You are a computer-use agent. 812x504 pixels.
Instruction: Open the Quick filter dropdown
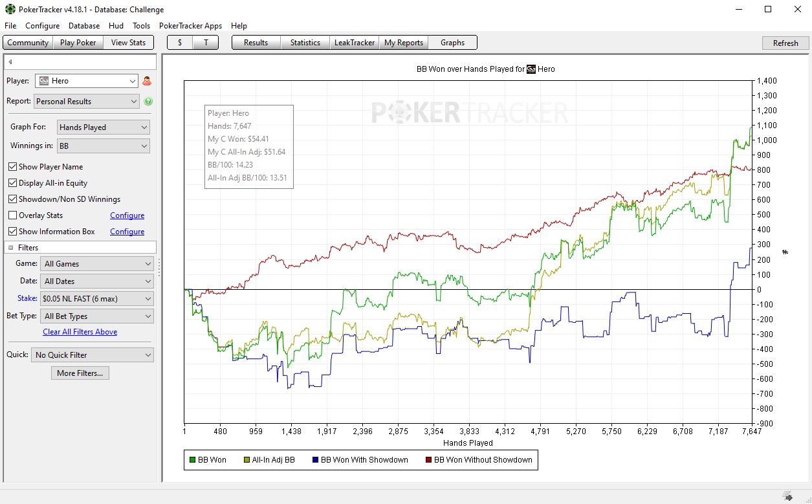(x=93, y=355)
